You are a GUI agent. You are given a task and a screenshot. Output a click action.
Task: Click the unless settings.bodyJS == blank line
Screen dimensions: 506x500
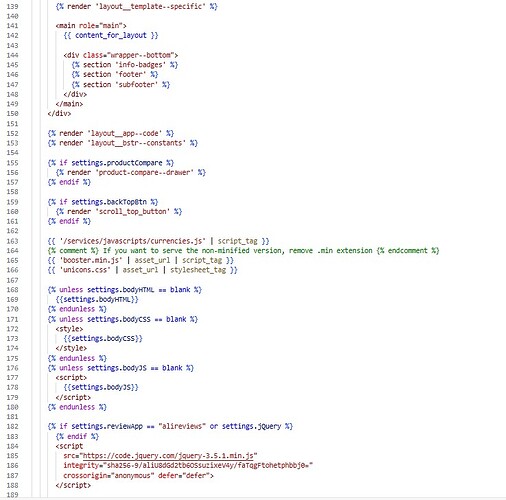(x=121, y=368)
